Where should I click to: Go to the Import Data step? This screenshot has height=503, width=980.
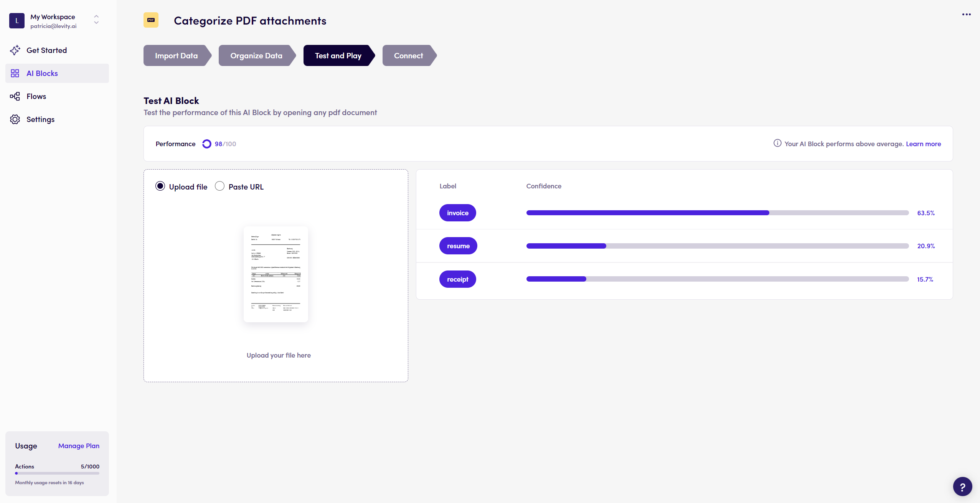click(176, 56)
